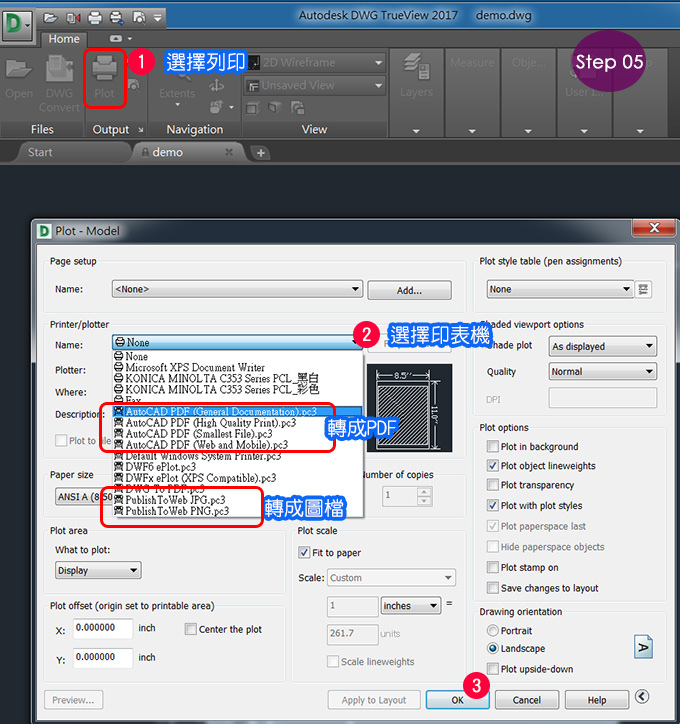The height and width of the screenshot is (724, 680).
Task: Click the Y plot offset input field
Action: (103, 658)
